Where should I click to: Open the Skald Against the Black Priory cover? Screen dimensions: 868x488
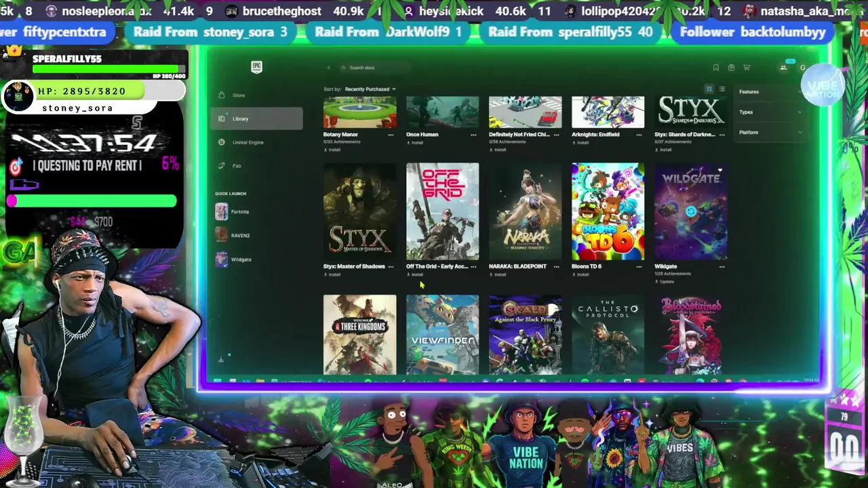pos(525,334)
